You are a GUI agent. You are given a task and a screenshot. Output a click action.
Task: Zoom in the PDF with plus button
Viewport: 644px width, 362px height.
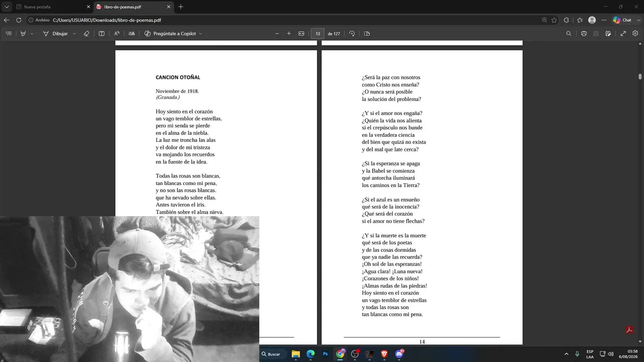coord(289,34)
